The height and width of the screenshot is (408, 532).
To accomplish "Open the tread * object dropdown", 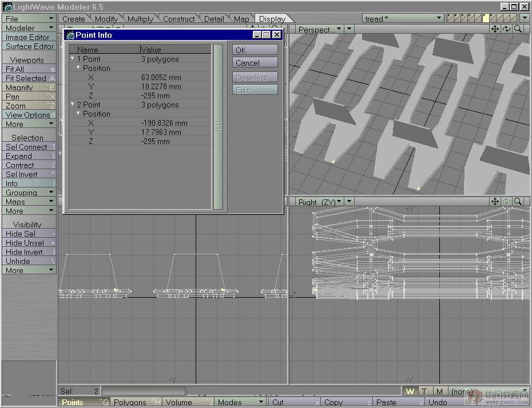I will (403, 18).
